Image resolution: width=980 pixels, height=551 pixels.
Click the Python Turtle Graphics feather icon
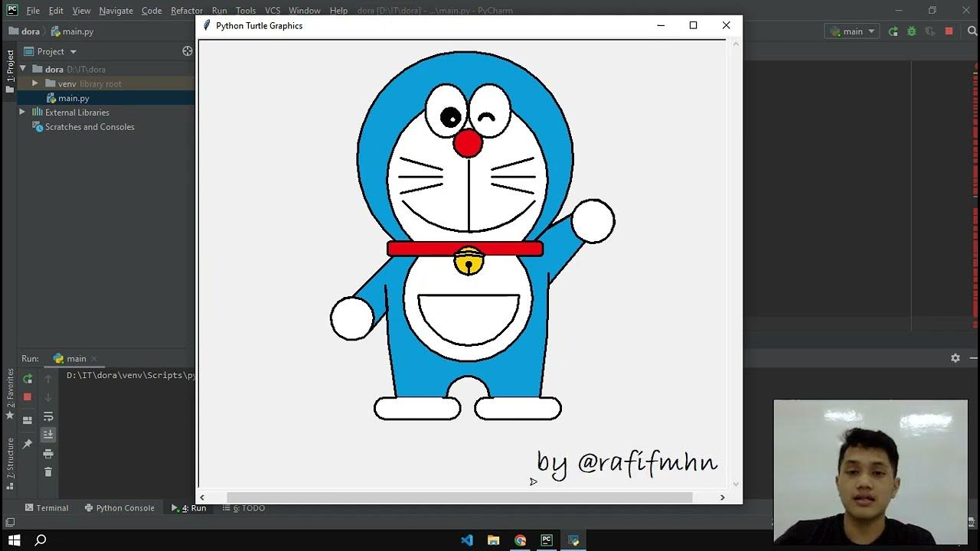click(207, 25)
